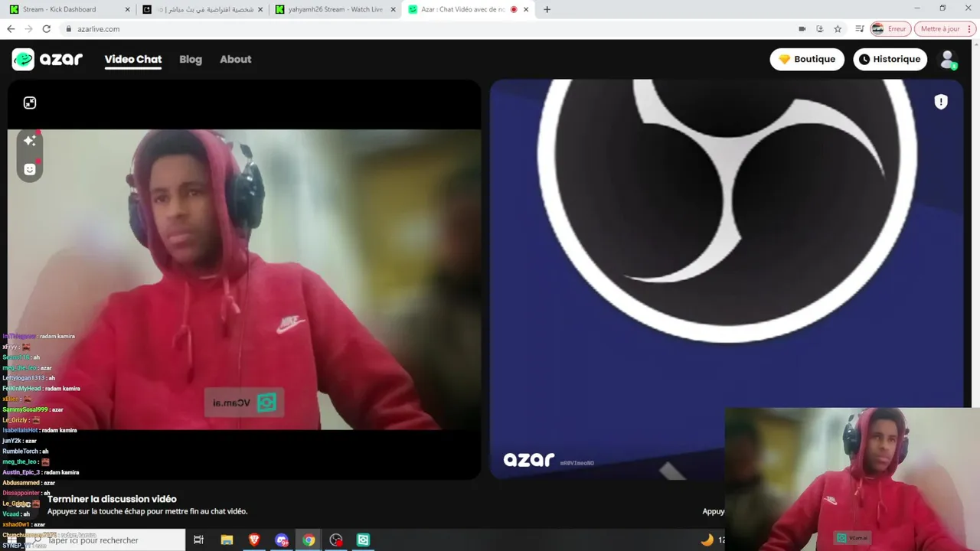980x551 pixels.
Task: Click the report shield icon on partner video
Action: pyautogui.click(x=941, y=102)
